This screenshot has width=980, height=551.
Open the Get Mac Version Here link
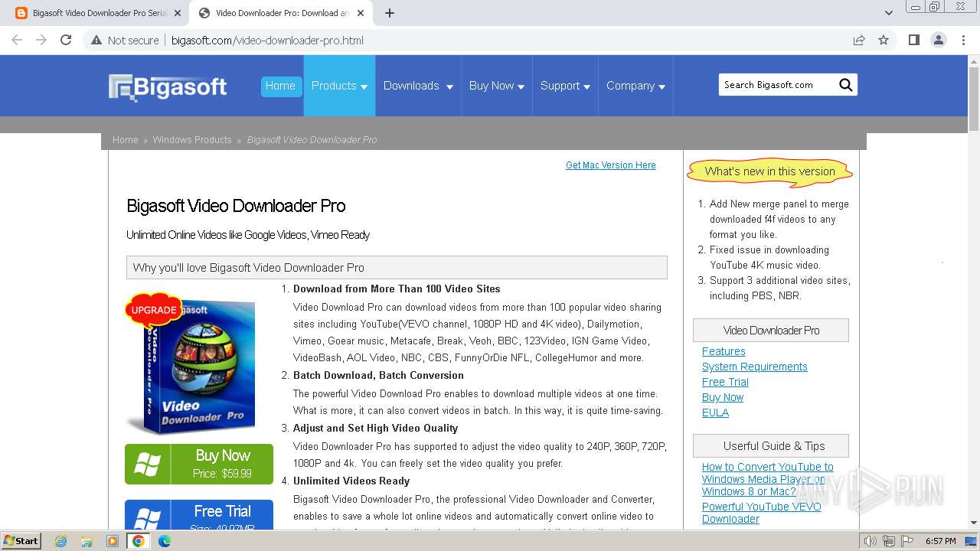[611, 165]
